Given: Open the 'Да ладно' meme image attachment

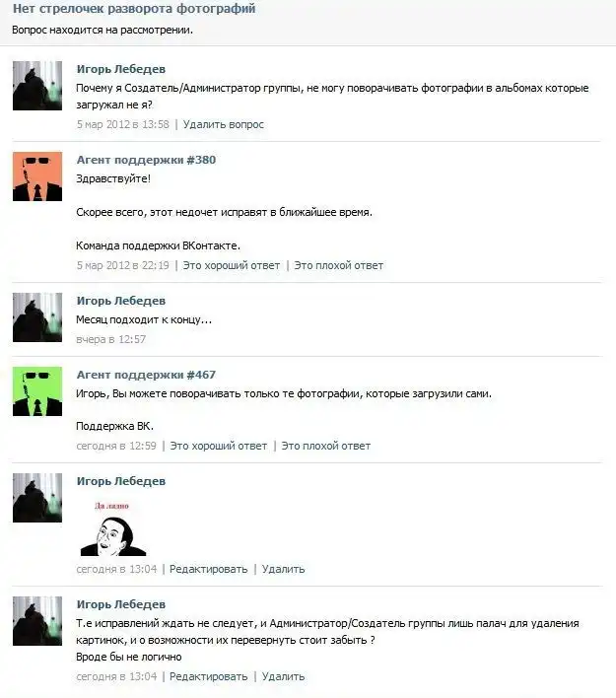Looking at the screenshot, I should tap(113, 528).
